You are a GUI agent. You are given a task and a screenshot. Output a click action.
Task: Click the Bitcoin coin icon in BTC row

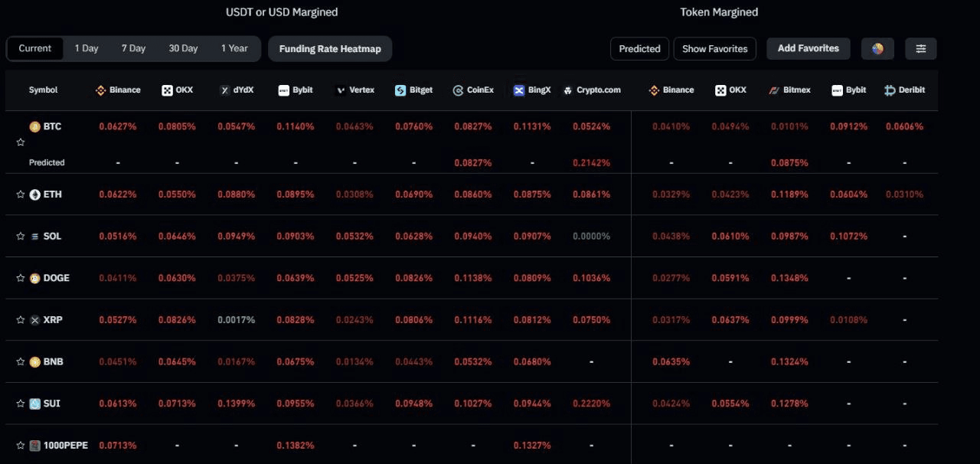34,126
